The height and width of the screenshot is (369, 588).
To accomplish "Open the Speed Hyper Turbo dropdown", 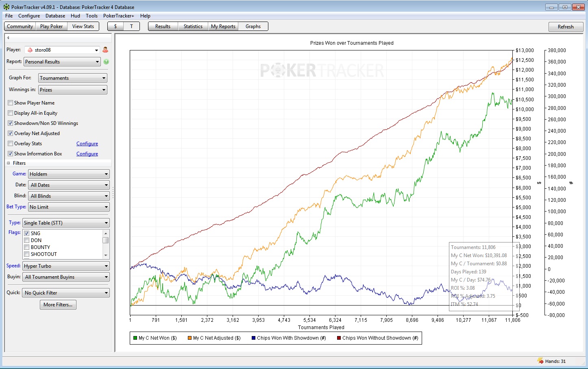I will pyautogui.click(x=66, y=266).
